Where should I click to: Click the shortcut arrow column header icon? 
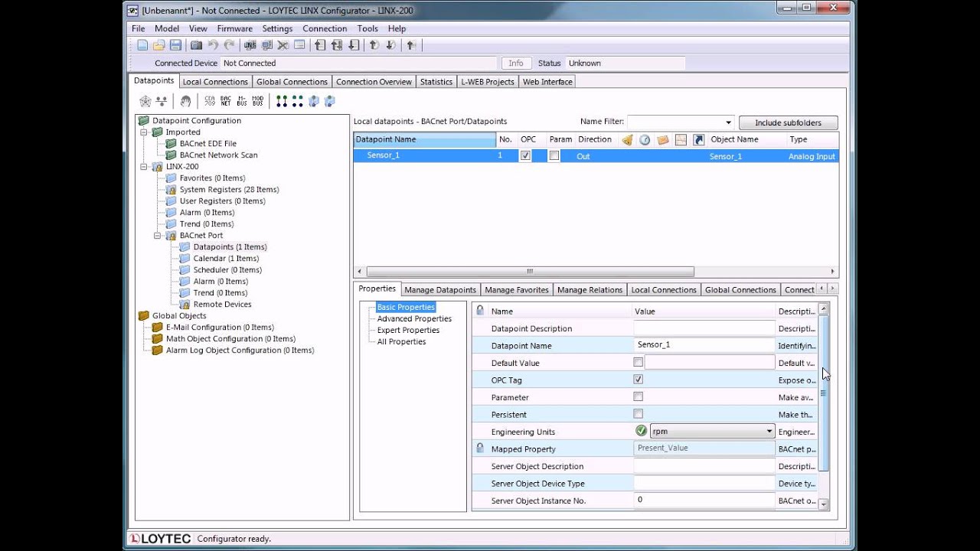(x=698, y=140)
